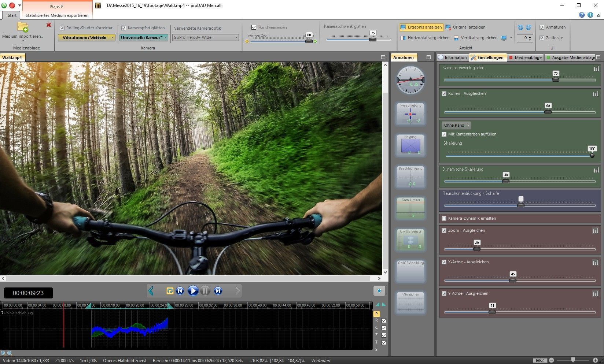Click the Pause playback button
Screen dimensions: 604x364
click(x=205, y=291)
